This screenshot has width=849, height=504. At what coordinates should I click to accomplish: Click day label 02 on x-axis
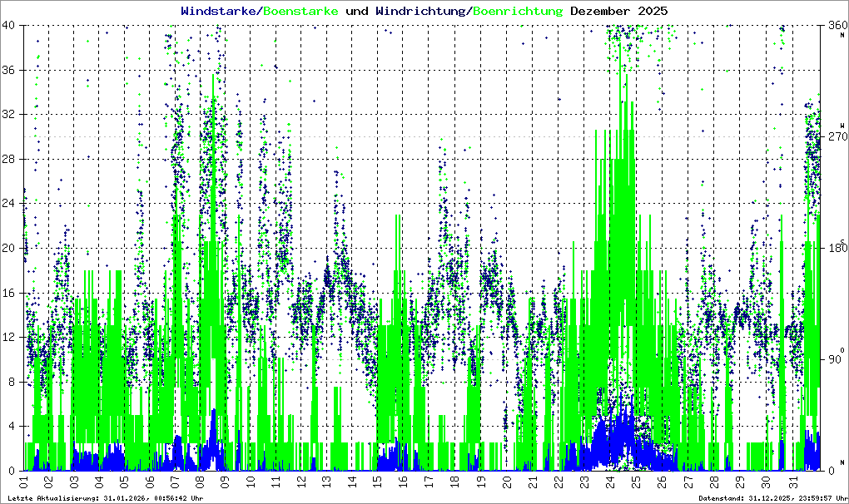(x=49, y=482)
